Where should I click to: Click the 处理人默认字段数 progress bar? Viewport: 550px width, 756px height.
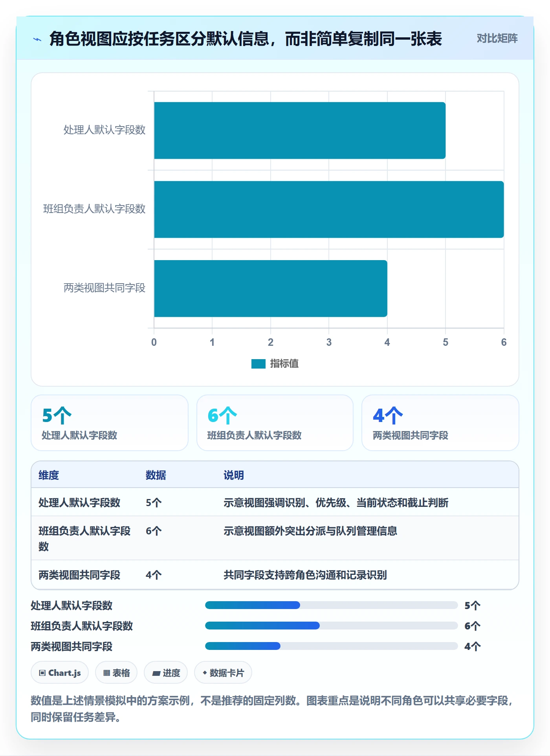click(x=332, y=605)
